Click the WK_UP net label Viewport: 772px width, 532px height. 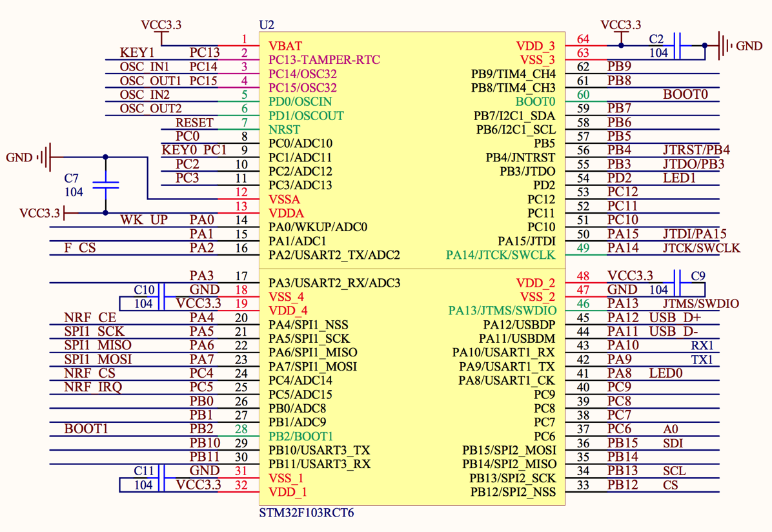point(144,220)
